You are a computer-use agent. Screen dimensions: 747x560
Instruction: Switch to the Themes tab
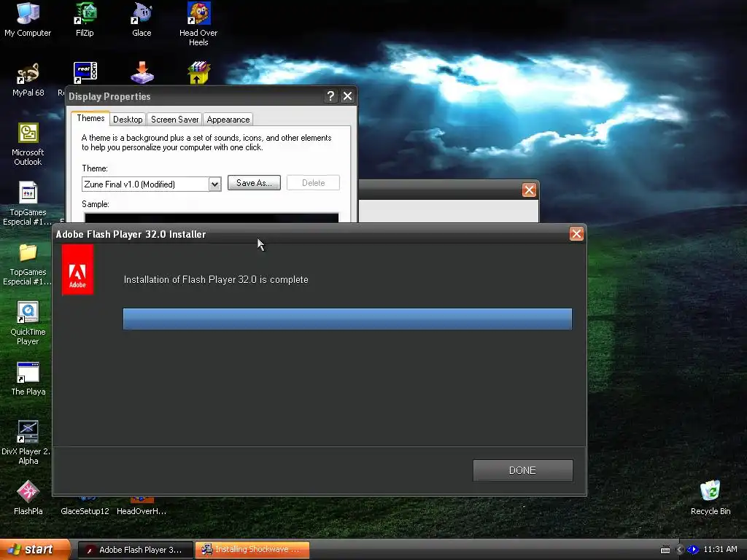tap(90, 118)
